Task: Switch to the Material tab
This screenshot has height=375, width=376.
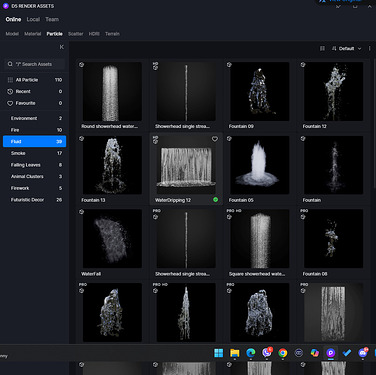Action: click(x=33, y=34)
